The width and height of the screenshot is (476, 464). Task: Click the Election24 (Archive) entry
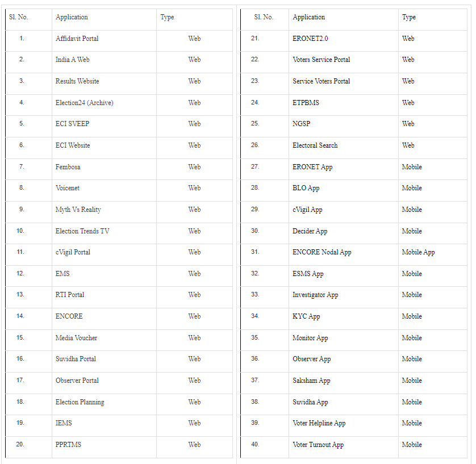tap(84, 103)
